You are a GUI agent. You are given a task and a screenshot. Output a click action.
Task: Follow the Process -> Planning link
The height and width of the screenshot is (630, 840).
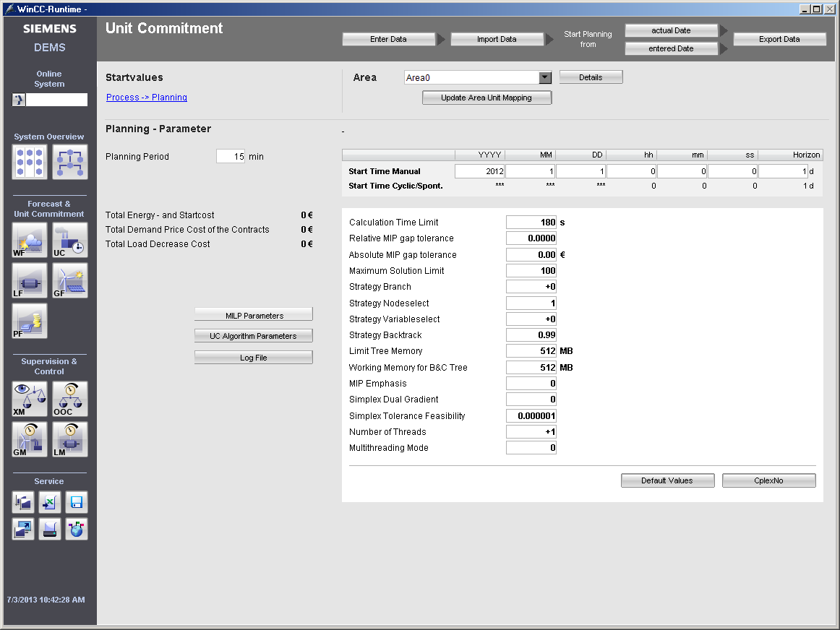[x=147, y=98]
